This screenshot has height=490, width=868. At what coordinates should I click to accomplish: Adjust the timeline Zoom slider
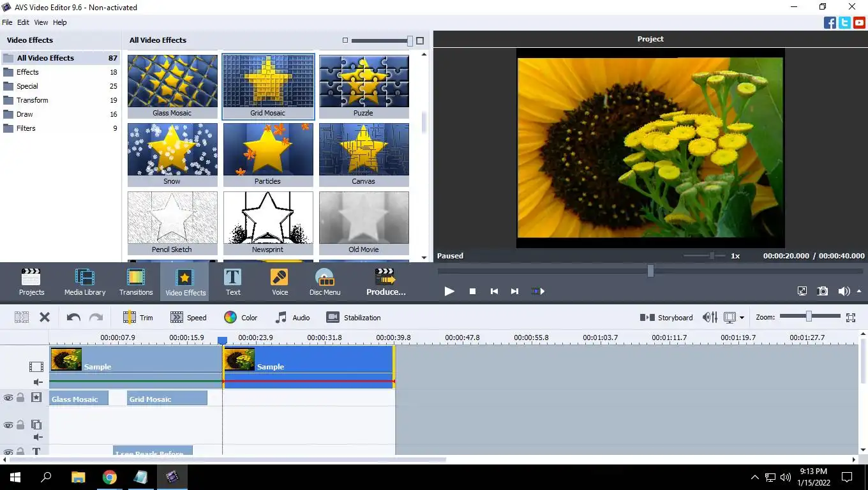pyautogui.click(x=809, y=316)
